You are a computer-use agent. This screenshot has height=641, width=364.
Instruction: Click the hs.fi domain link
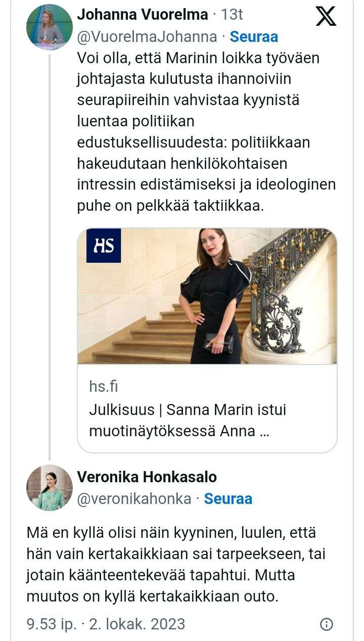[103, 387]
